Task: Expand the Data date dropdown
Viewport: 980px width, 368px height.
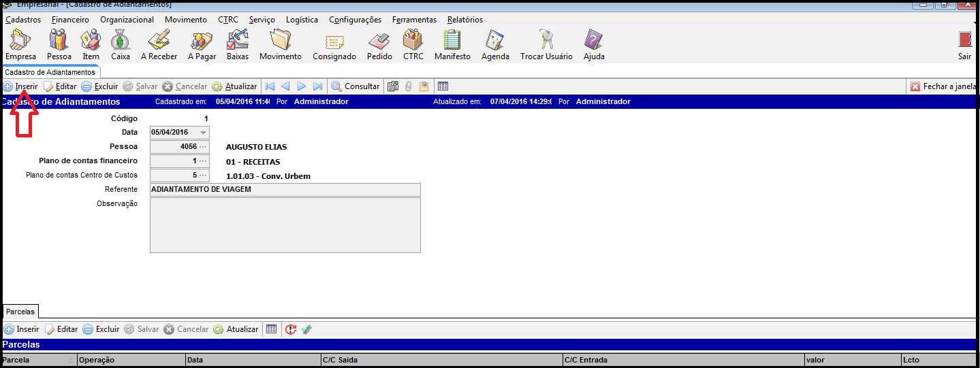Action: (203, 133)
